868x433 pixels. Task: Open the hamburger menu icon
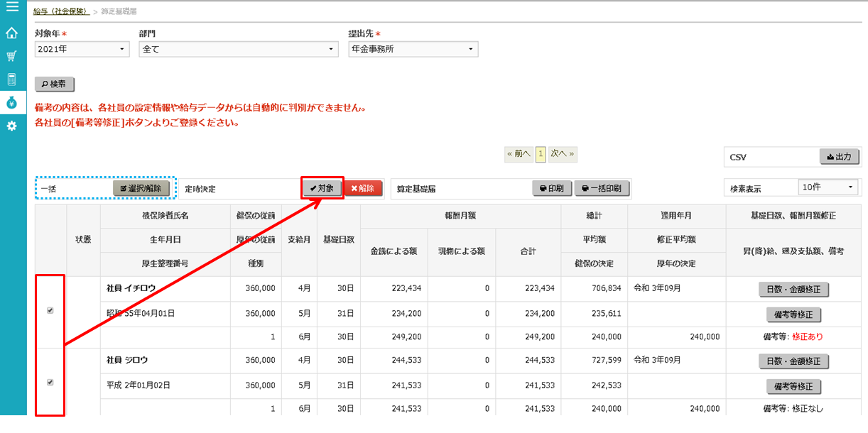12,9
